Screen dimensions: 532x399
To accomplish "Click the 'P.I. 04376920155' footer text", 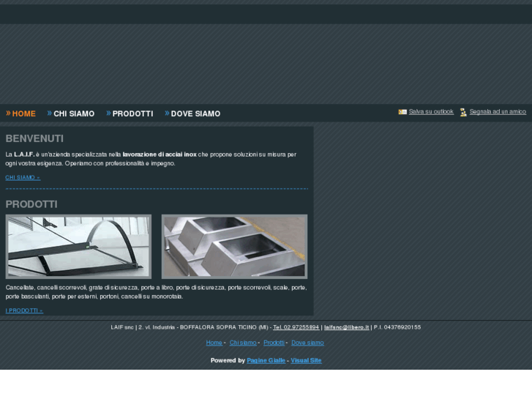I will coord(397,327).
